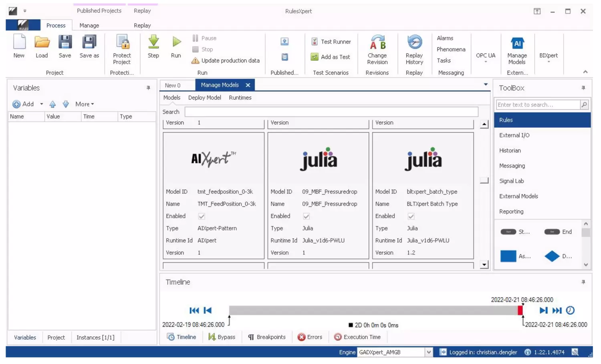Move variable up with the up arrow
This screenshot has width=601, height=364.
tap(52, 104)
